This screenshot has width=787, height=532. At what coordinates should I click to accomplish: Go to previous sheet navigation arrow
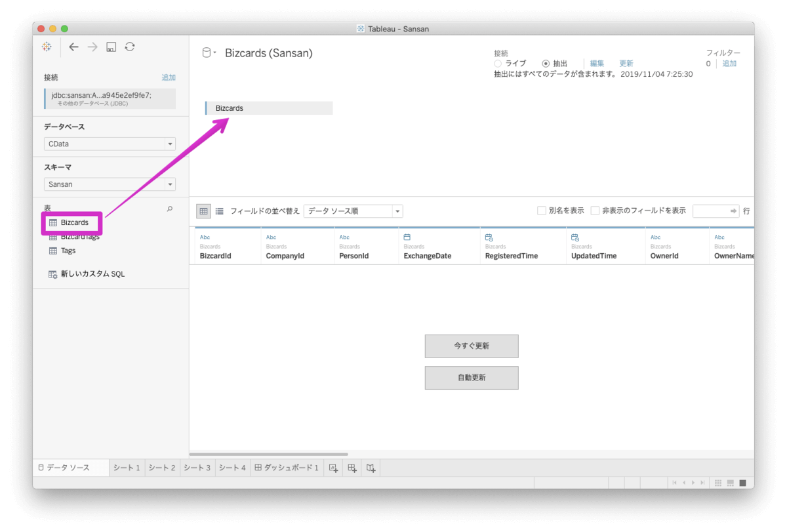684,483
